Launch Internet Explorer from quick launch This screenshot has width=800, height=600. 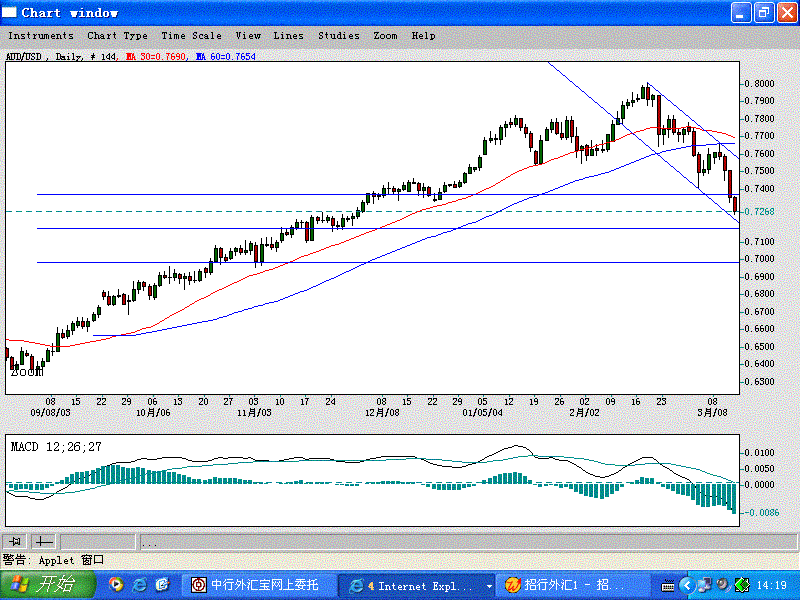[139, 585]
